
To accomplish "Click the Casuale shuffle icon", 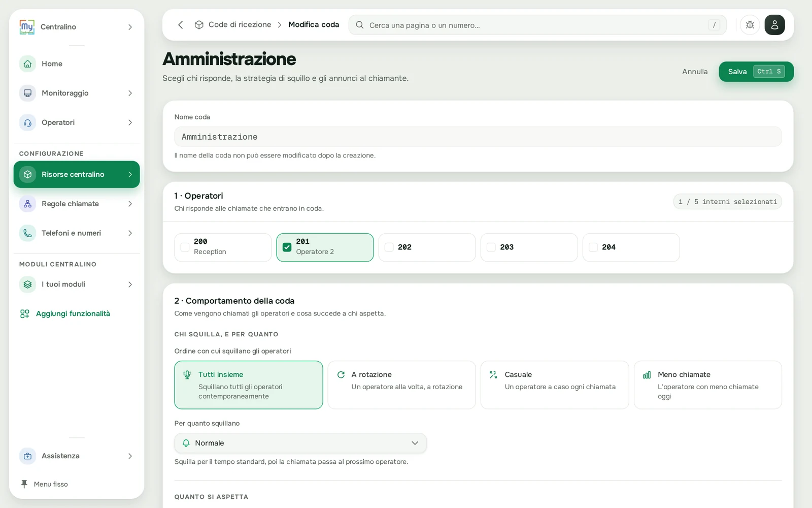I will pyautogui.click(x=493, y=375).
